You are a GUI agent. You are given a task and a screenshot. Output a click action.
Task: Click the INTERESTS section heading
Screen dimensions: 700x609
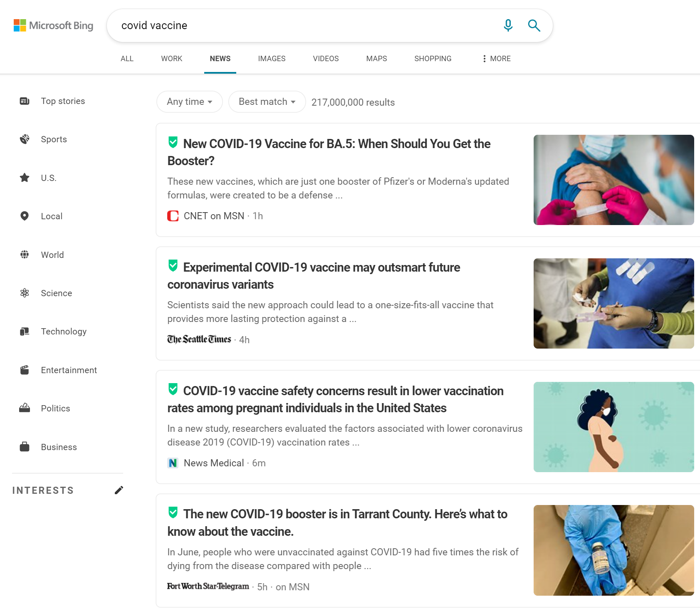point(43,490)
